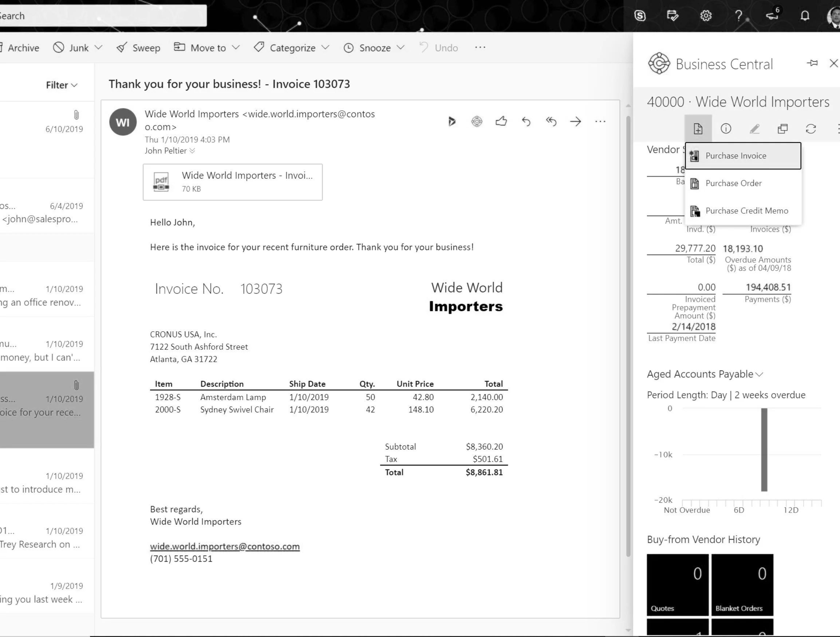Expand the Junk dropdown
840x637 pixels.
click(x=98, y=47)
